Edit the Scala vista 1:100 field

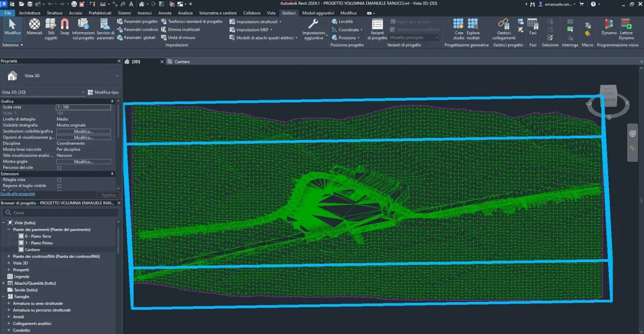pyautogui.click(x=84, y=107)
